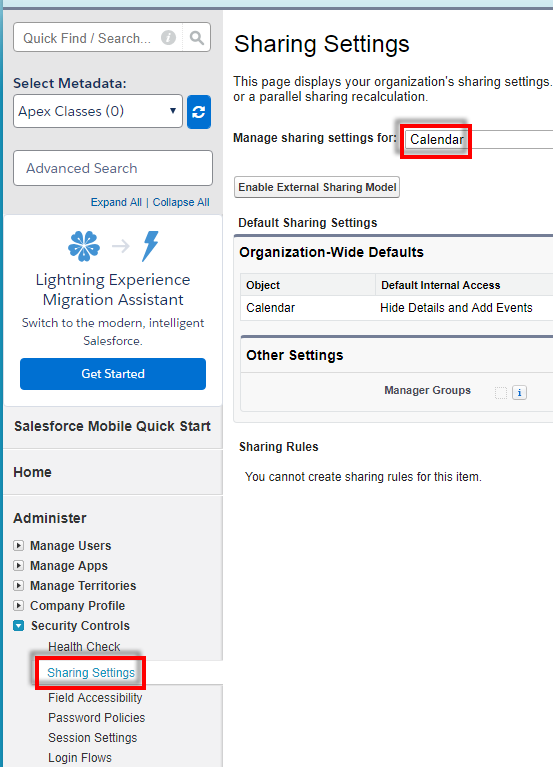Click the Quick Find info icon
The width and height of the screenshot is (553, 767).
point(168,38)
